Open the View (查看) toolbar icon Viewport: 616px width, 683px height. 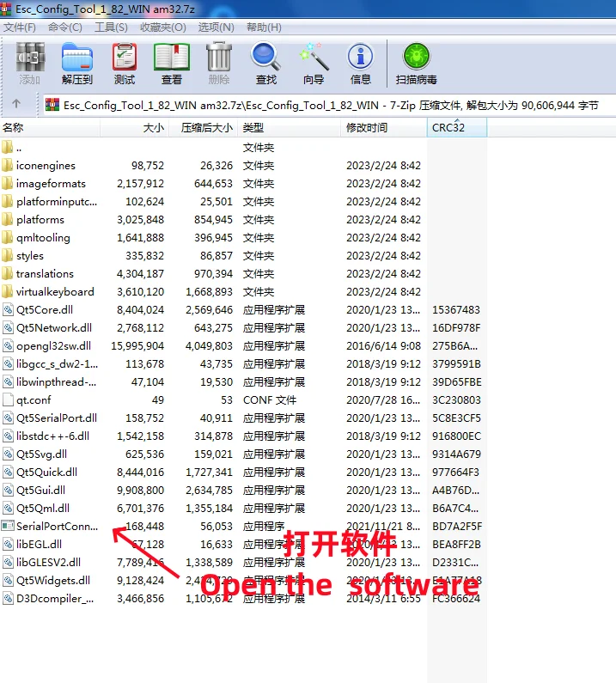click(x=172, y=64)
